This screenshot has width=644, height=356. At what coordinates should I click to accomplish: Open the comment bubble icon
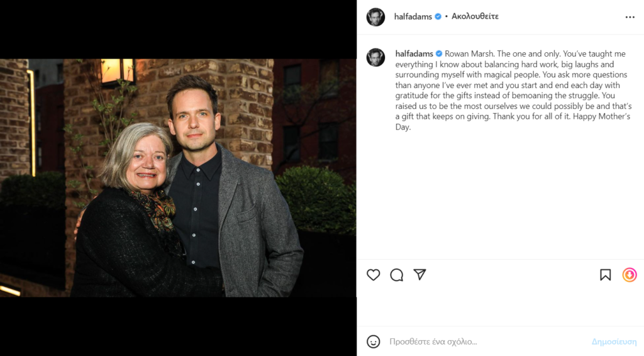(x=397, y=275)
